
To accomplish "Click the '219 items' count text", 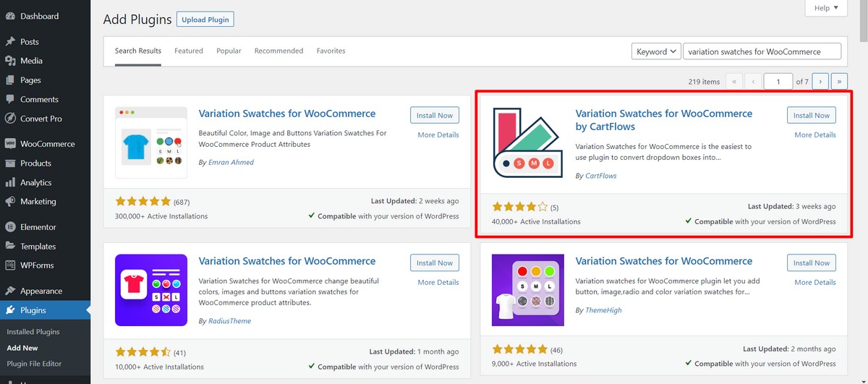I will (704, 82).
